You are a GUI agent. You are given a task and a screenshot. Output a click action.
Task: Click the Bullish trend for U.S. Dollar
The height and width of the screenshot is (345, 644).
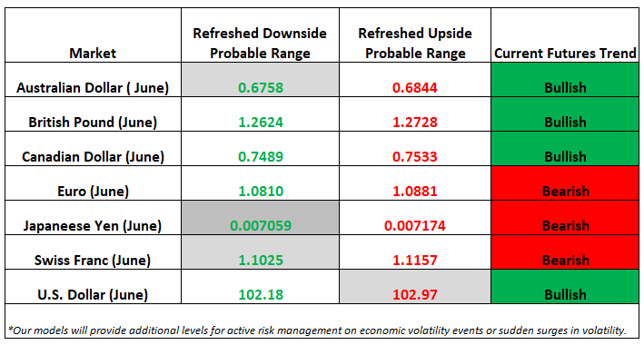(x=565, y=287)
